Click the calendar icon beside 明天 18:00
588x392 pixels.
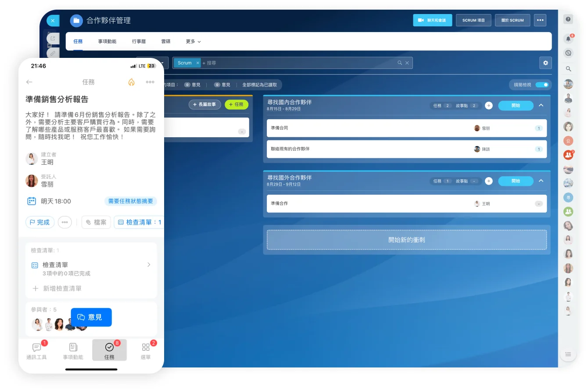32,201
